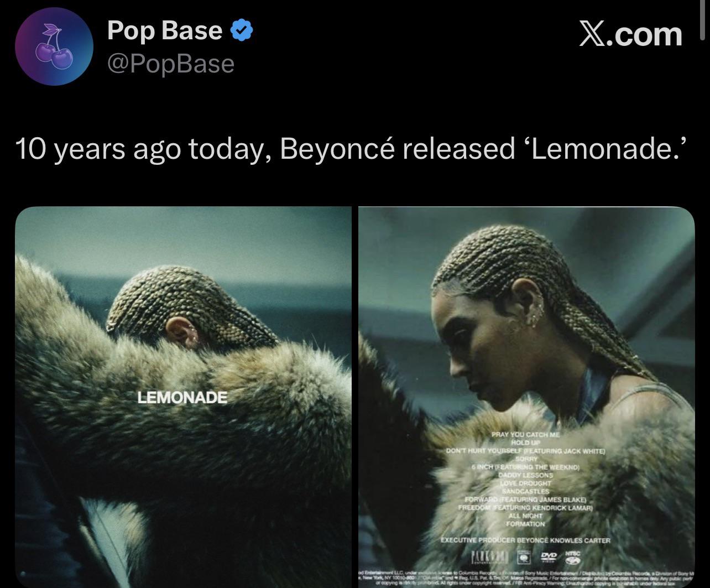Click the copyright fine print at bottom
Screen dimensions: 710x588
pos(526,577)
